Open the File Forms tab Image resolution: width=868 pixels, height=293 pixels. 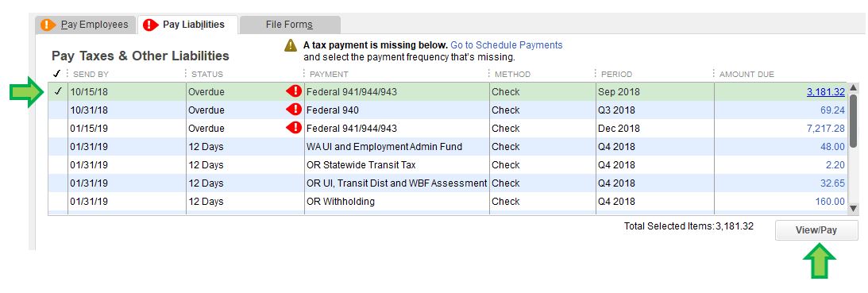290,25
